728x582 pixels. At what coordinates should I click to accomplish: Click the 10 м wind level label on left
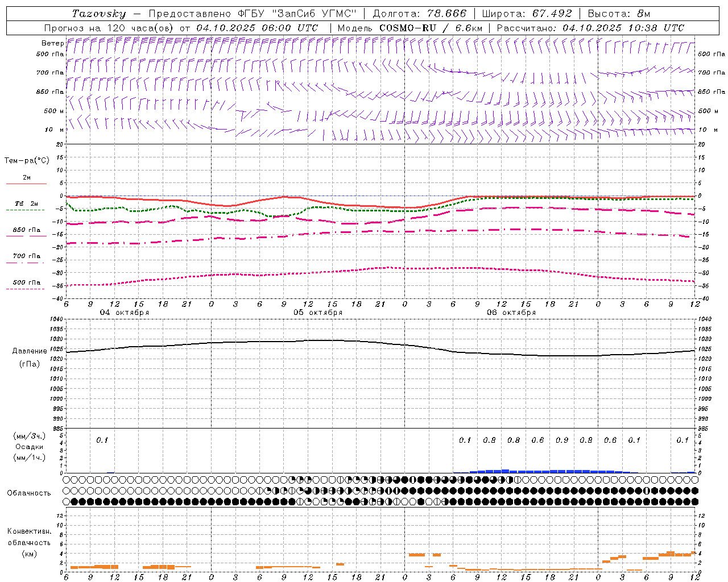tap(55, 130)
